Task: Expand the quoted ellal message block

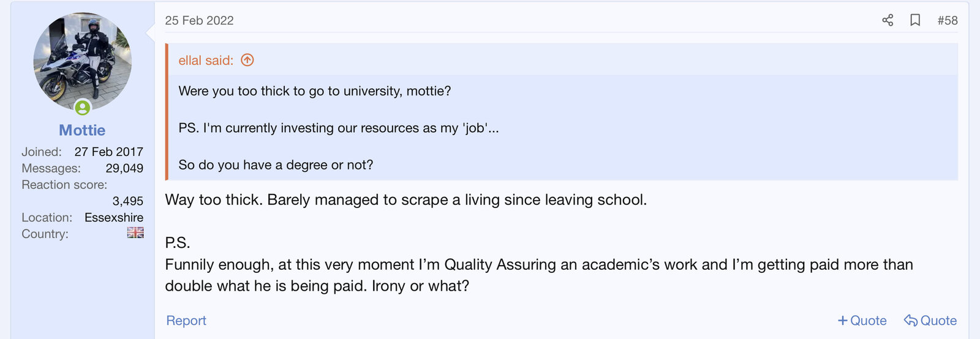Action: (563, 128)
